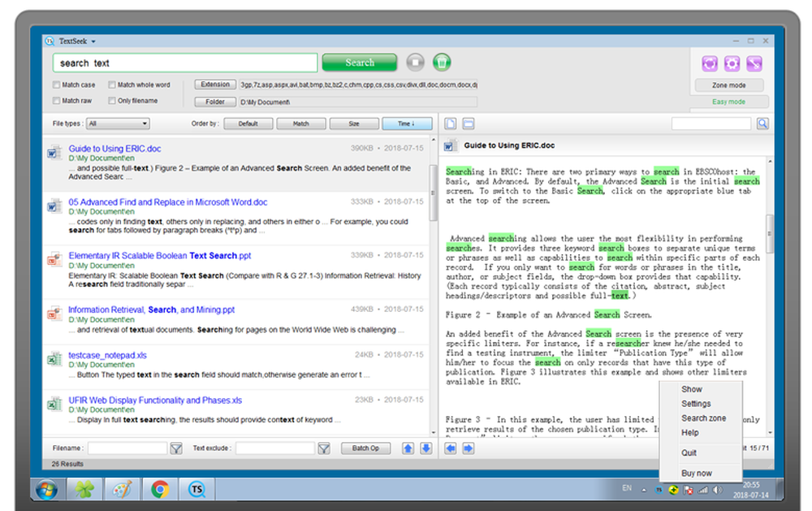Click the filter funnel next to Filename field
The image size is (812, 511).
176,448
